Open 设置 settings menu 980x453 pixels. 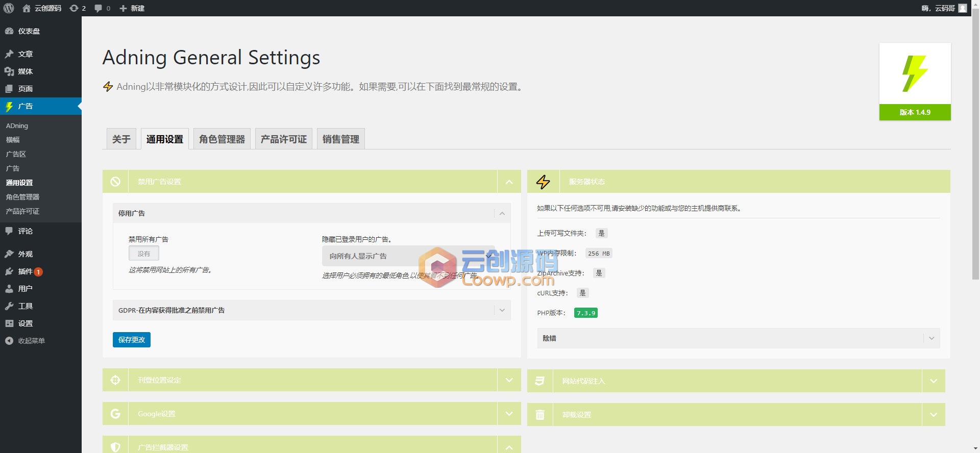(x=41, y=323)
